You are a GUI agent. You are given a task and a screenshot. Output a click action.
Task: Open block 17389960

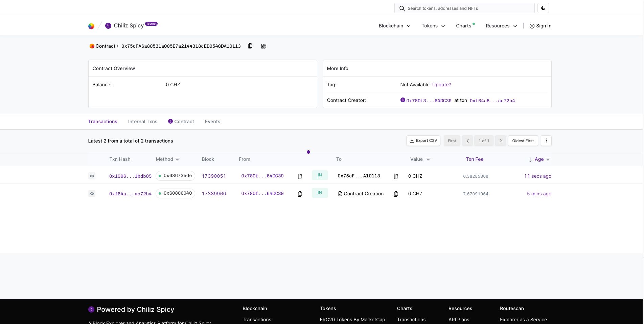[x=214, y=194]
